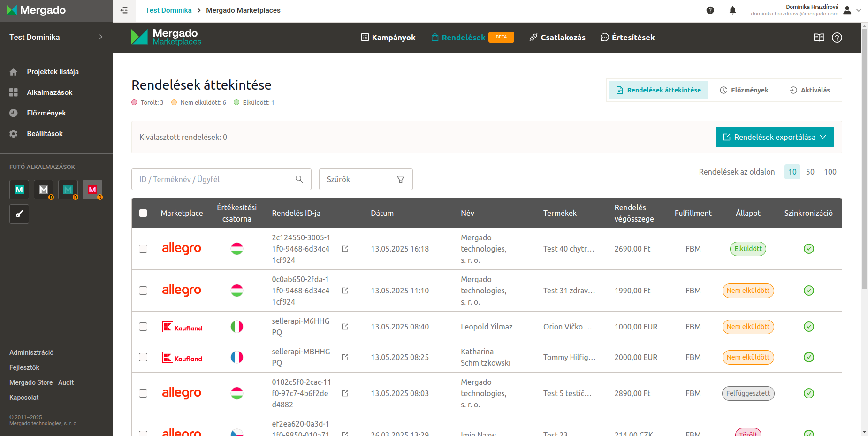
Task: Tick checkbox for order 2c124550
Action: (143, 249)
